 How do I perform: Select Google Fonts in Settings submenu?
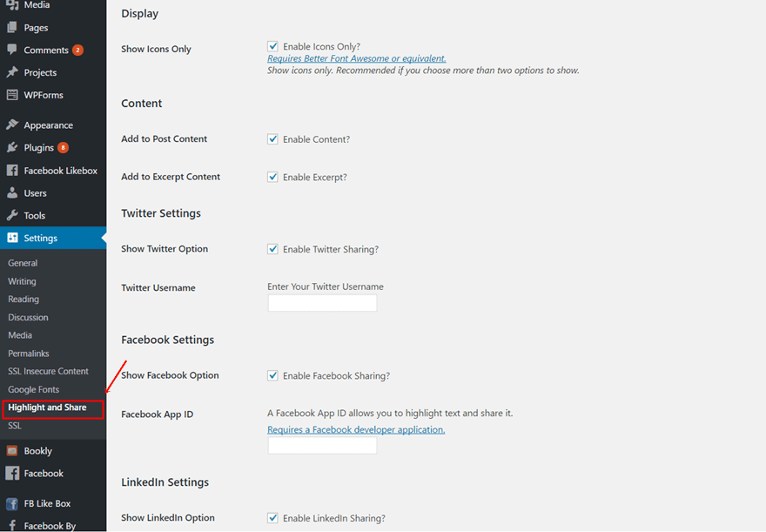coord(34,389)
